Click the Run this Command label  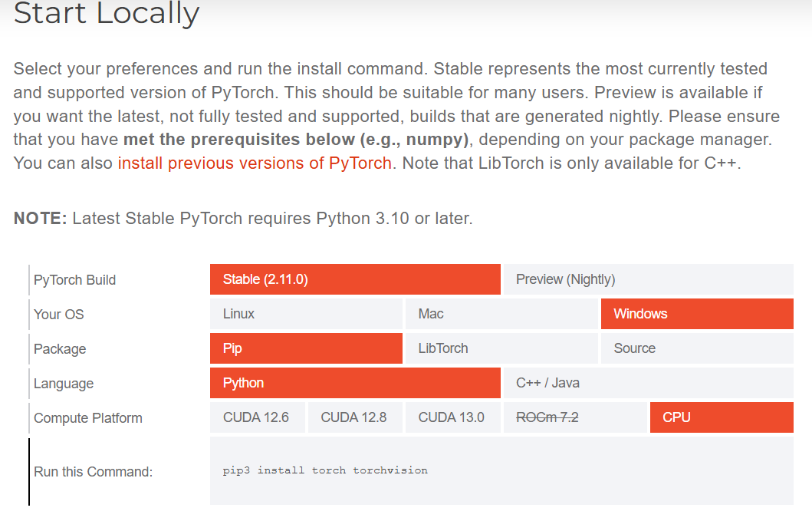(x=94, y=472)
